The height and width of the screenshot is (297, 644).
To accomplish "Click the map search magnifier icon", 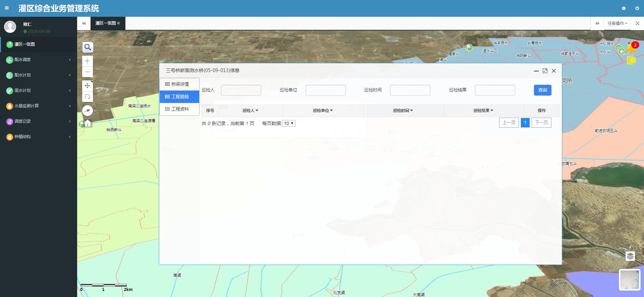I will pyautogui.click(x=88, y=47).
